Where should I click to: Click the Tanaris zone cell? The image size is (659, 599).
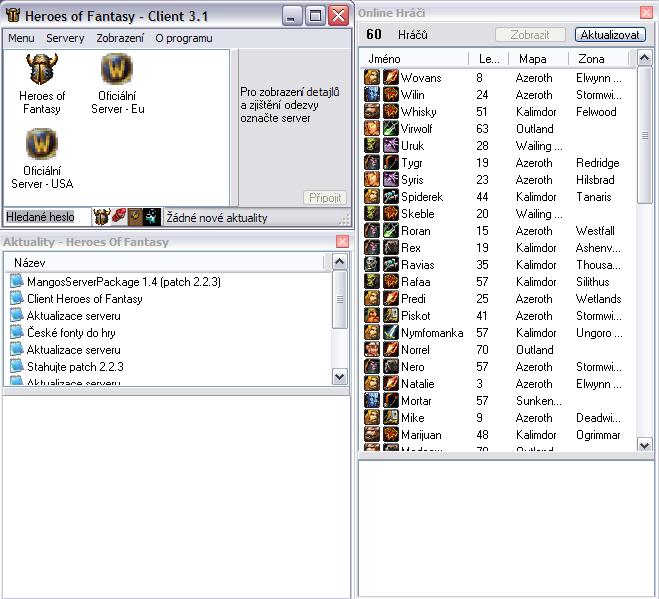(593, 197)
